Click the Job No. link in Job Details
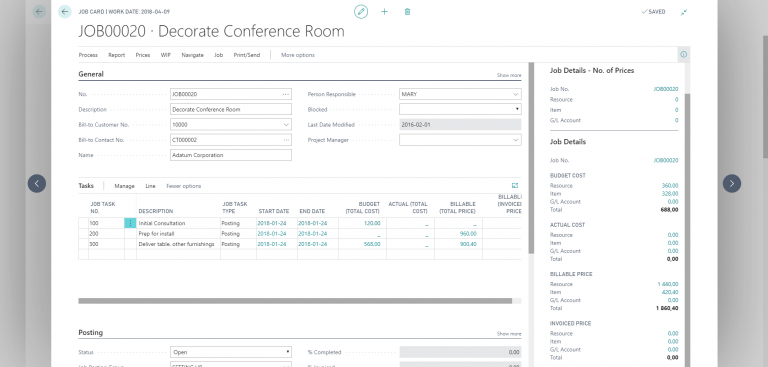This screenshot has width=768, height=367. coord(666,160)
